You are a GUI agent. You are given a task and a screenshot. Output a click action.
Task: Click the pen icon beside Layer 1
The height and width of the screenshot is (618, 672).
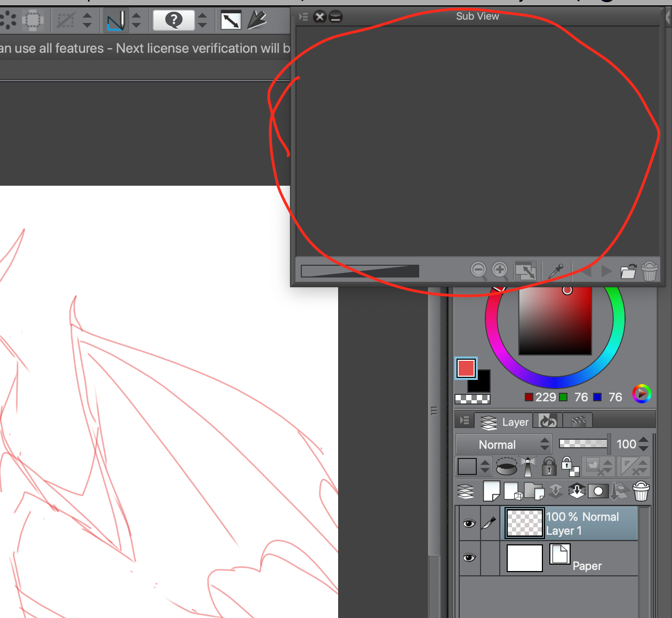coord(490,523)
